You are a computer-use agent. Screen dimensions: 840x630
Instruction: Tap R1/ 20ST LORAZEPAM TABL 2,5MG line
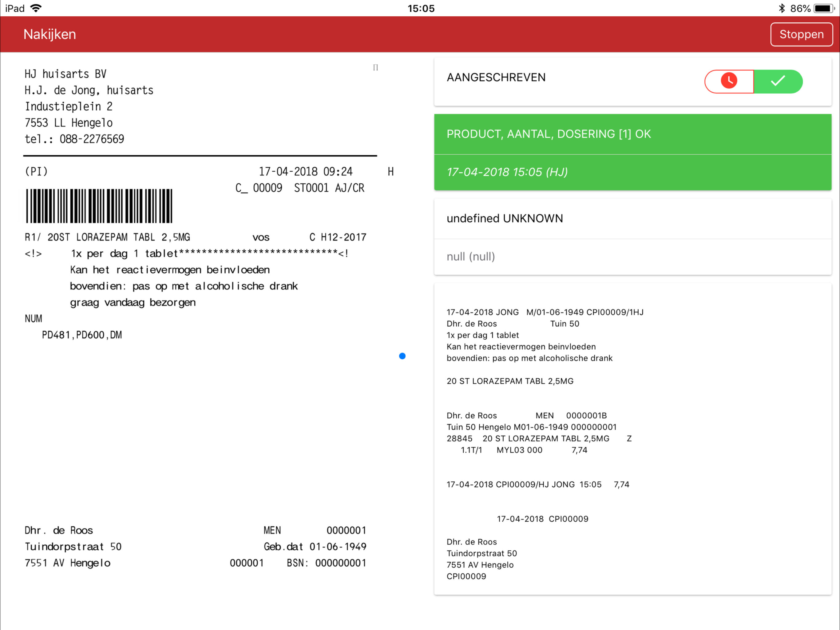point(107,237)
